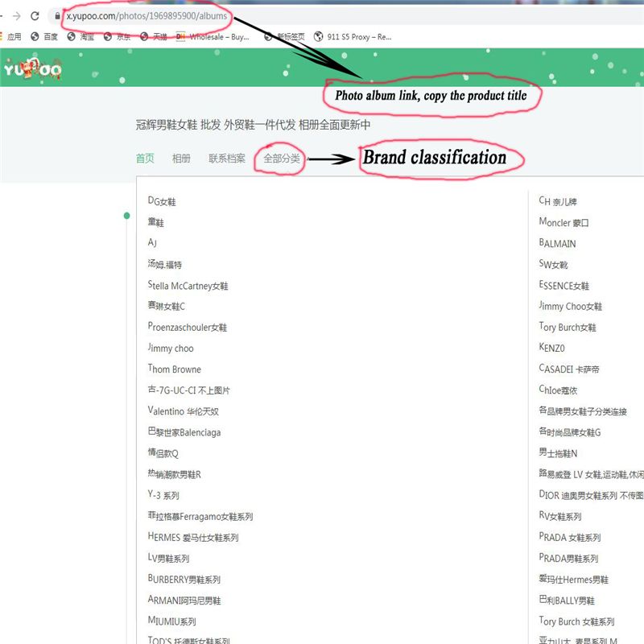
Task: Select the 古-7G-UC-CI 不上图片 category
Action: [189, 390]
